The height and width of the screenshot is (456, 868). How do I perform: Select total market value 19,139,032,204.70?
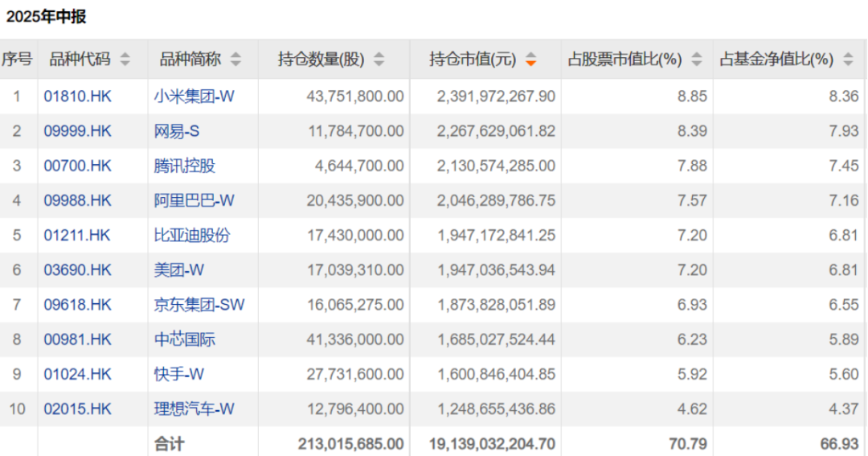click(x=492, y=444)
